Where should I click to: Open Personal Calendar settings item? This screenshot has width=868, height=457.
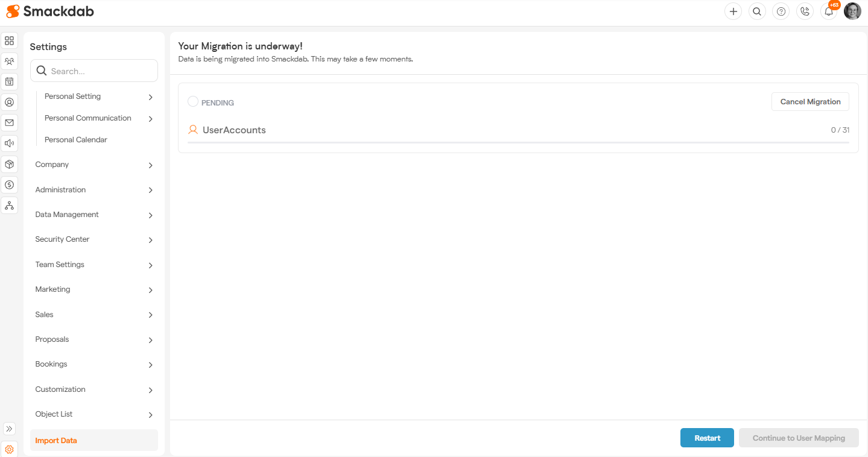(76, 140)
